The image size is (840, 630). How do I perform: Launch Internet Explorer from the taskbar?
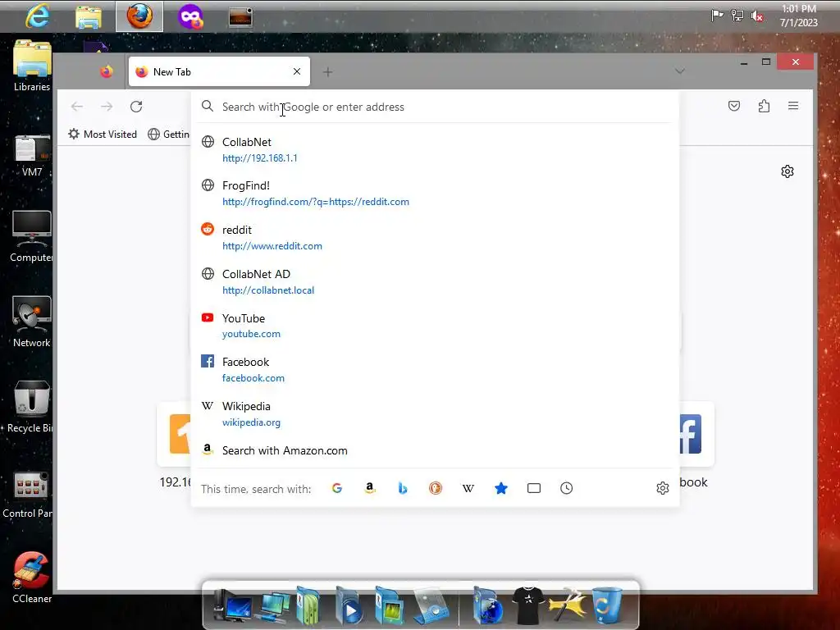pyautogui.click(x=38, y=16)
